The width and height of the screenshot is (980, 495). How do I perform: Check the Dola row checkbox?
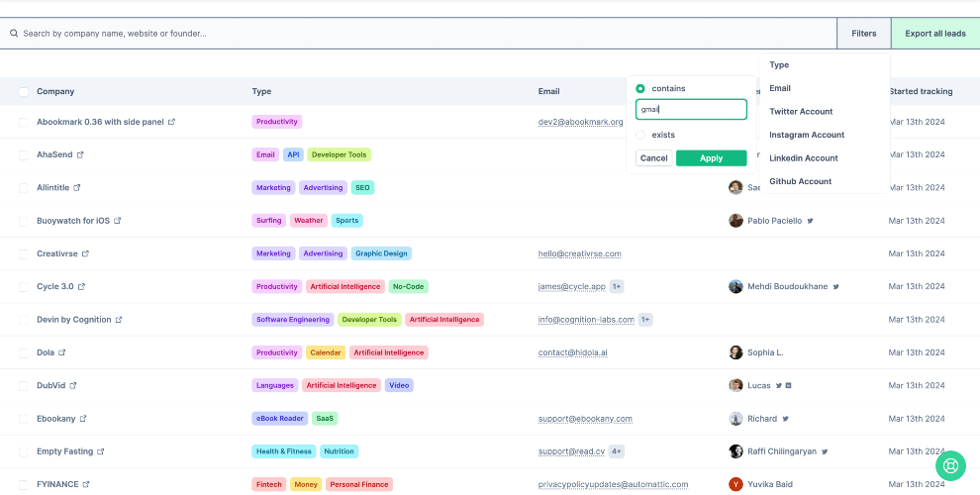[23, 353]
